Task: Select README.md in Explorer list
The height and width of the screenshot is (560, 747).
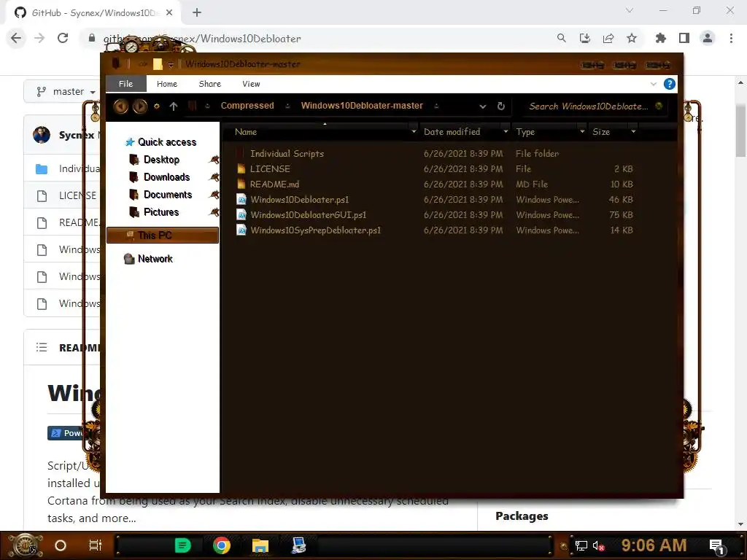Action: coord(274,184)
